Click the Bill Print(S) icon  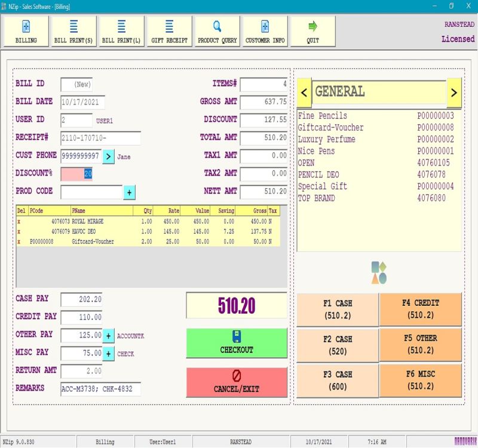(x=73, y=27)
